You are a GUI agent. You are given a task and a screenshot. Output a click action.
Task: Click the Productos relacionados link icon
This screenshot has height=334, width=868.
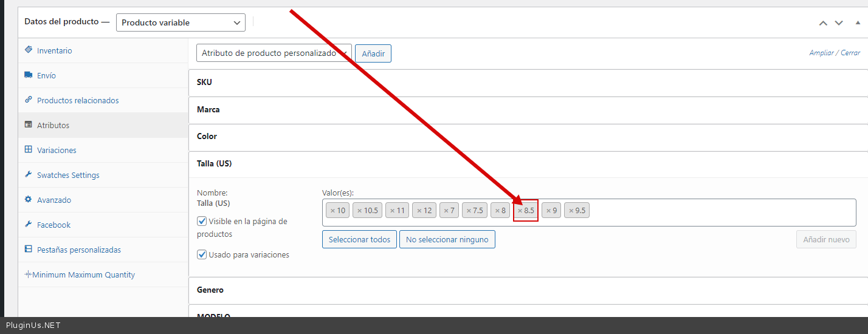coord(28,100)
